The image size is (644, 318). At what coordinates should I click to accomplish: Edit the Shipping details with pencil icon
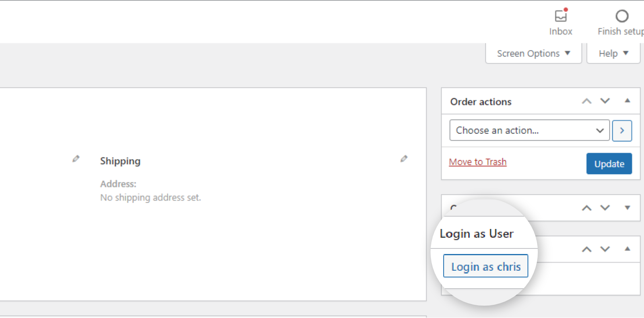76,159
